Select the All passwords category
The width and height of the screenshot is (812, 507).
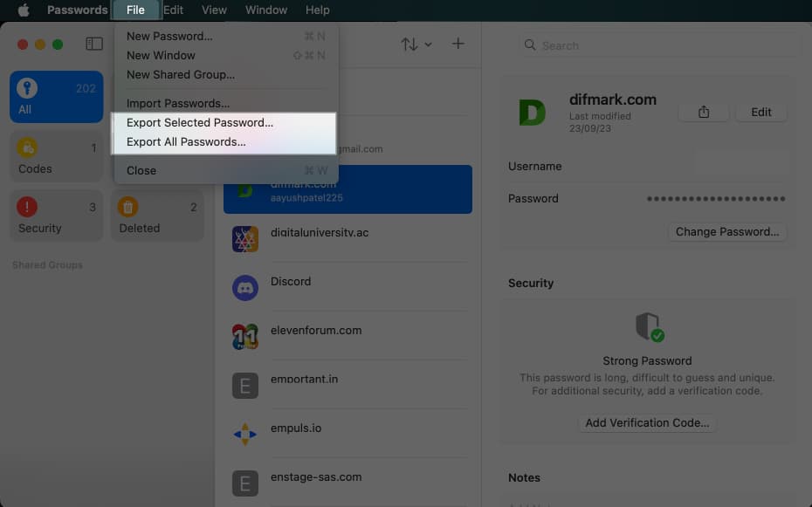point(57,97)
